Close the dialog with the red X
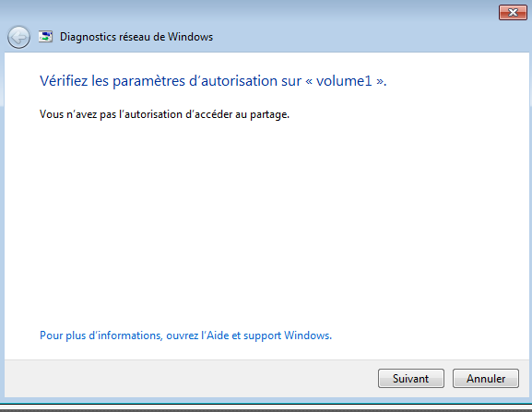This screenshot has height=412, width=532. pos(513,13)
